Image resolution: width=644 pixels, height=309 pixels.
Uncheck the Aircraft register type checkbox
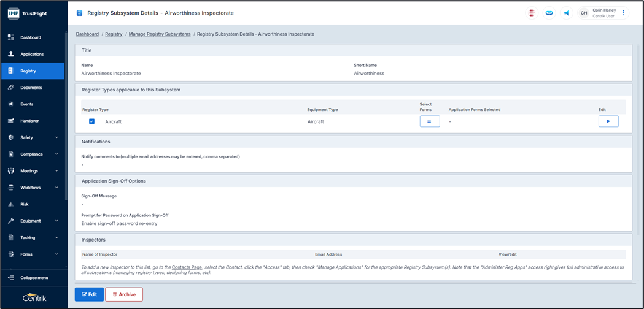click(x=91, y=121)
